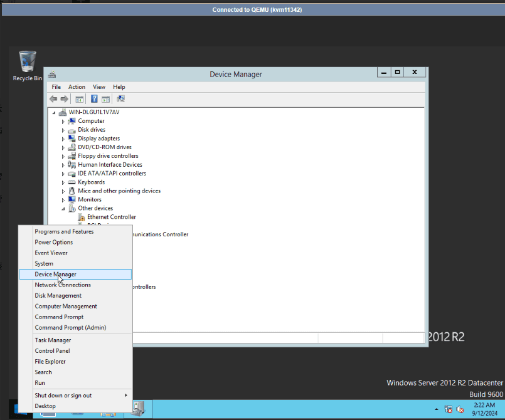Expand the Display adapters node
The image size is (505, 420).
pos(63,139)
